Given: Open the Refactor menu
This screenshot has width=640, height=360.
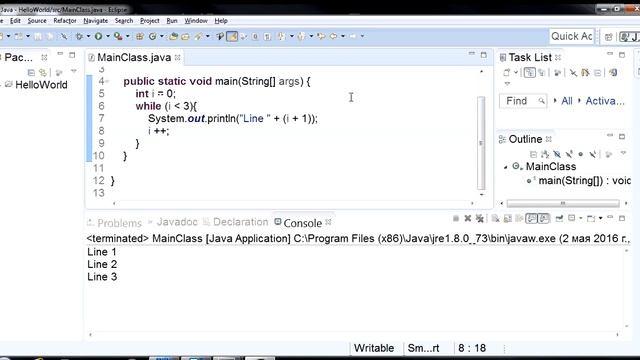Looking at the screenshot, I should click(x=64, y=21).
